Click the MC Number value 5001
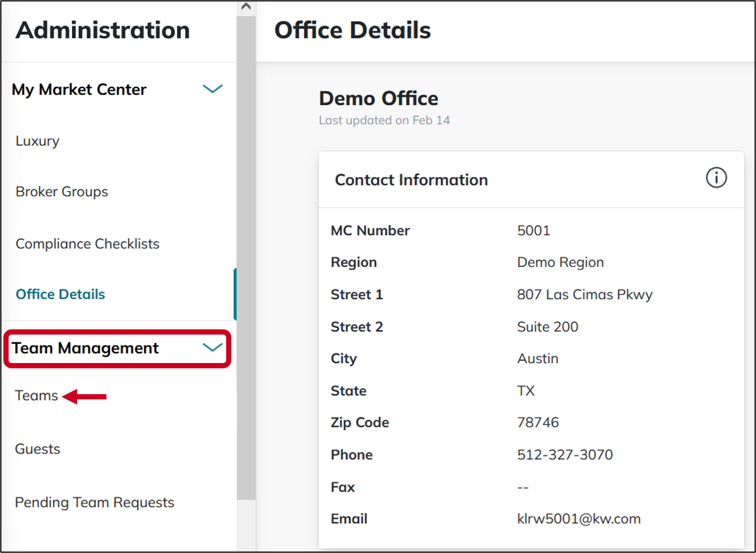This screenshot has width=756, height=553. click(x=534, y=230)
